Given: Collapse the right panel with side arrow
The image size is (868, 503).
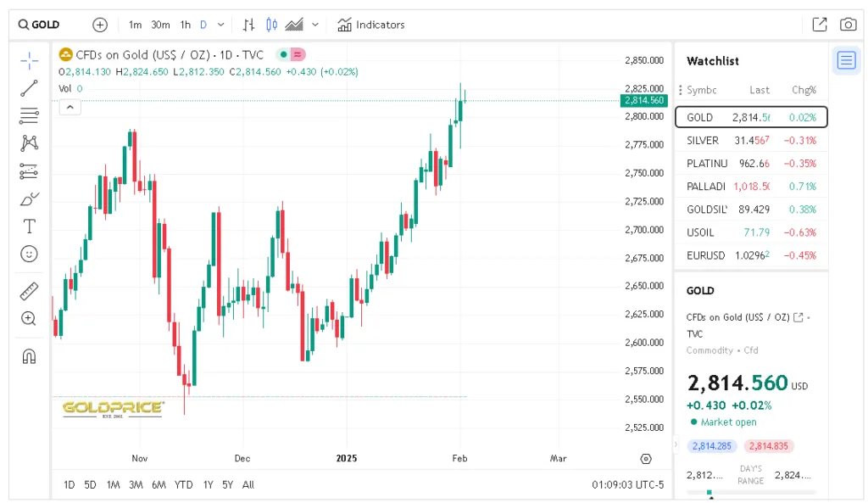Looking at the screenshot, I should pos(676,444).
